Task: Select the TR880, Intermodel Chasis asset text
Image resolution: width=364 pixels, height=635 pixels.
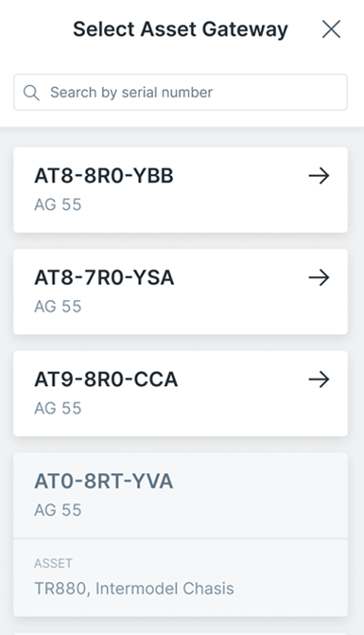Action: click(134, 589)
